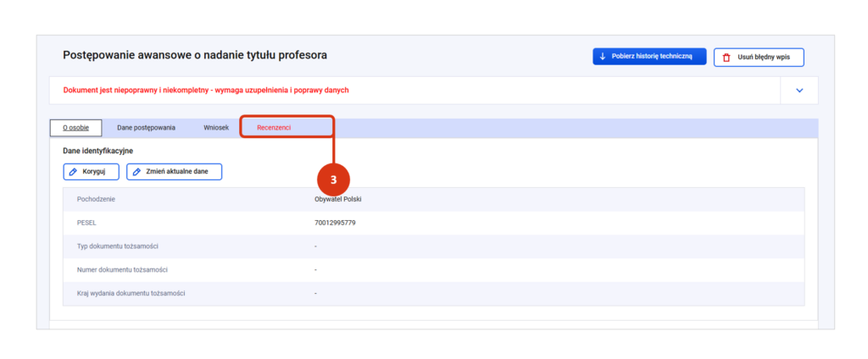Click the numbered step 3 marker

333,180
